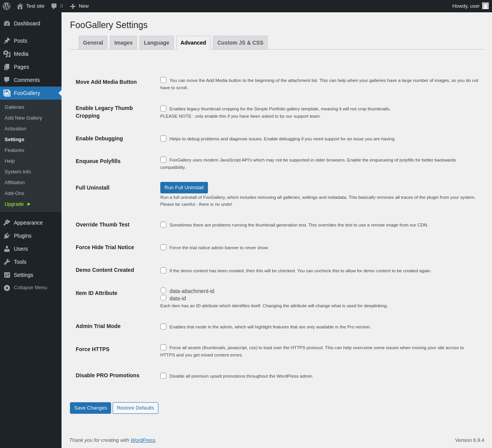Click the Dashboard gauge icon

tap(7, 23)
